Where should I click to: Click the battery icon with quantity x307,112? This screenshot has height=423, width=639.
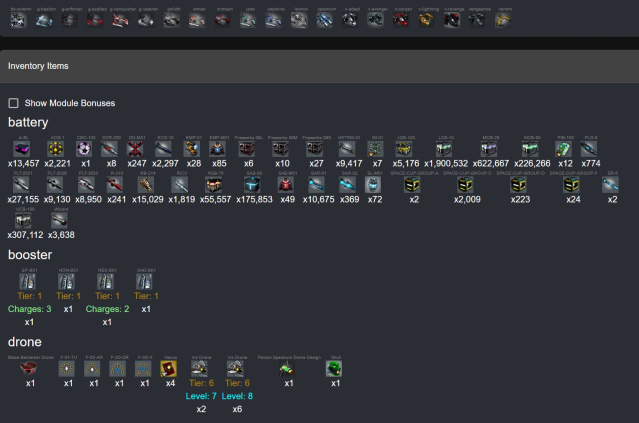pyautogui.click(x=22, y=221)
